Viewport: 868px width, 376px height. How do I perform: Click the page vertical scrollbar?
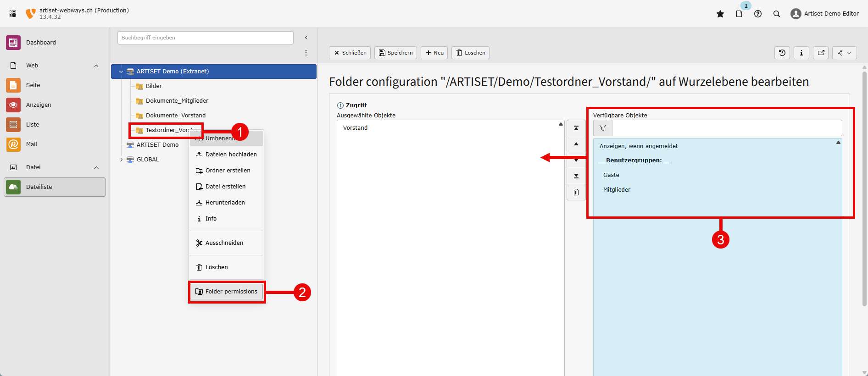point(864,188)
